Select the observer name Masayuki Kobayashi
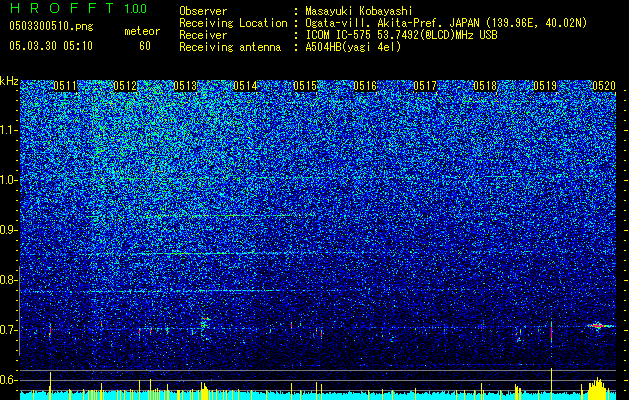This screenshot has width=629, height=400. [x=359, y=11]
